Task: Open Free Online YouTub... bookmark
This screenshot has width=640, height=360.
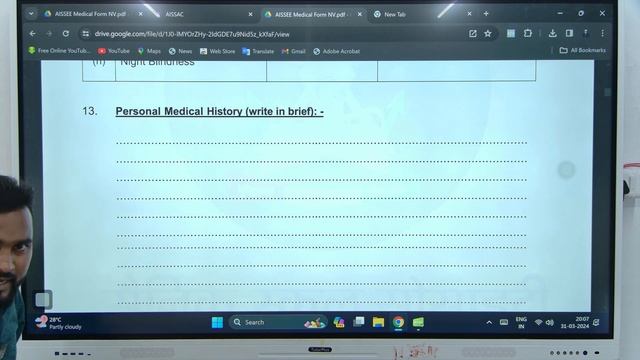Action: pos(59,51)
